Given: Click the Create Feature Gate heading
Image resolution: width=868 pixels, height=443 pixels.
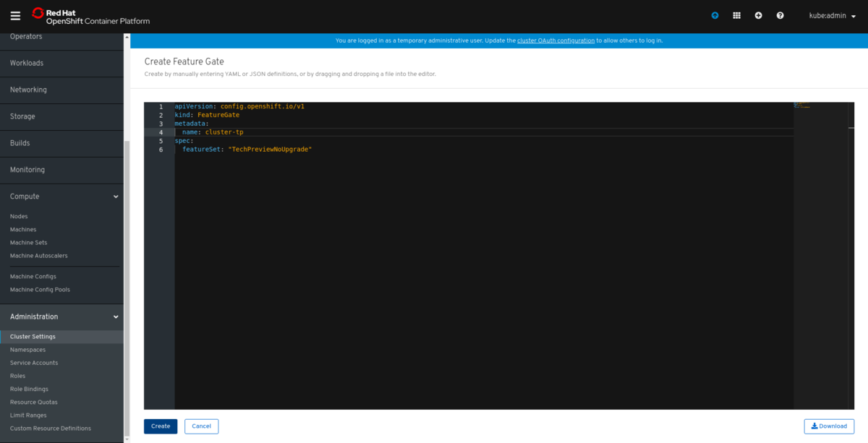Looking at the screenshot, I should pyautogui.click(x=184, y=62).
